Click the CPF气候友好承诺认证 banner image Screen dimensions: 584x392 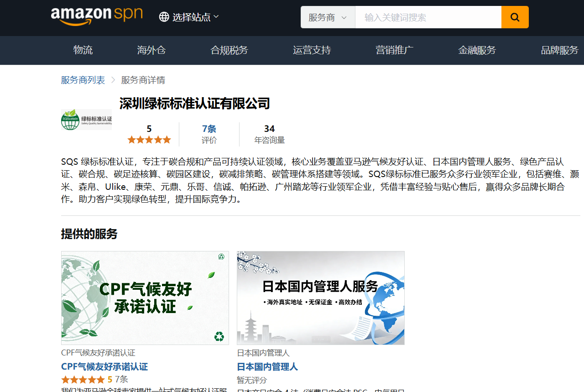(145, 298)
